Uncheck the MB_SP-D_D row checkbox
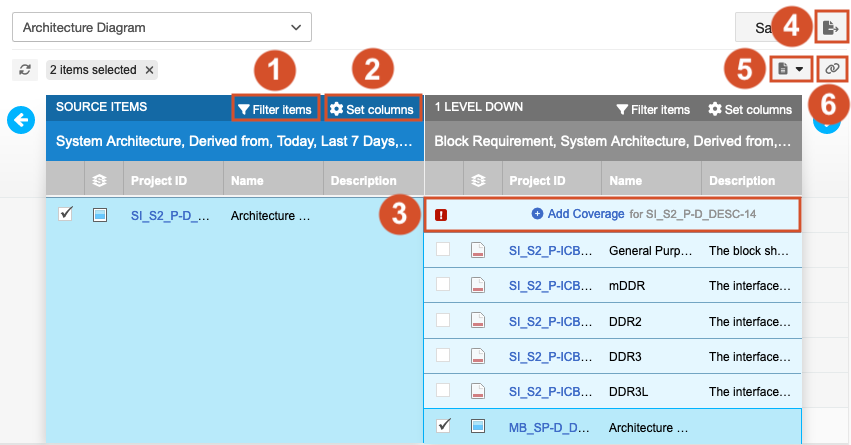The height and width of the screenshot is (445, 851). [443, 426]
